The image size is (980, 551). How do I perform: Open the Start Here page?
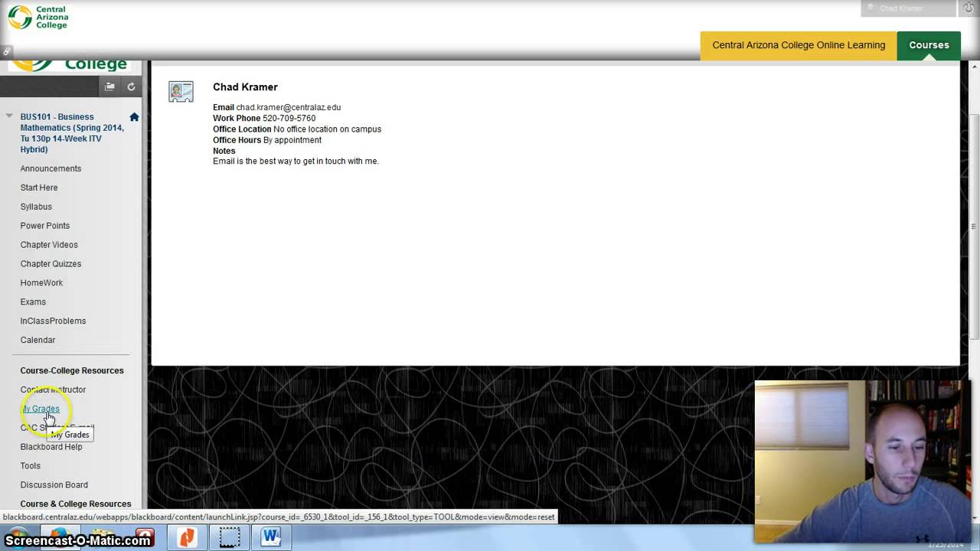[x=39, y=187]
